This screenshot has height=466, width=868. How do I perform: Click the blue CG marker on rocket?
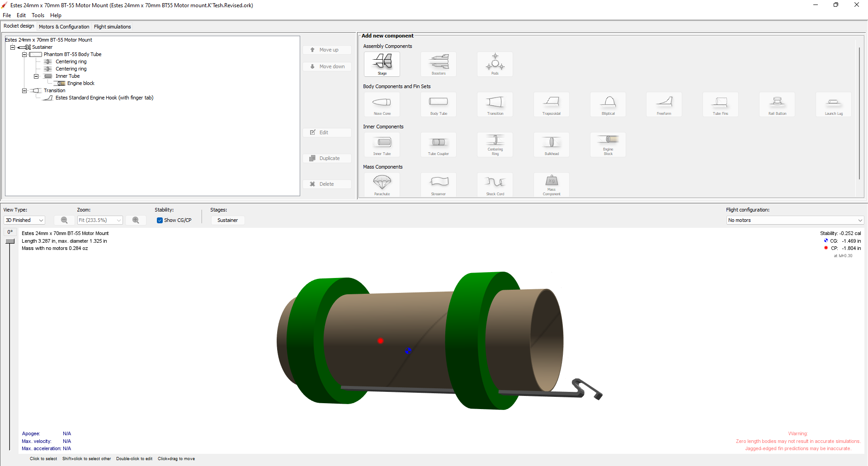click(408, 351)
